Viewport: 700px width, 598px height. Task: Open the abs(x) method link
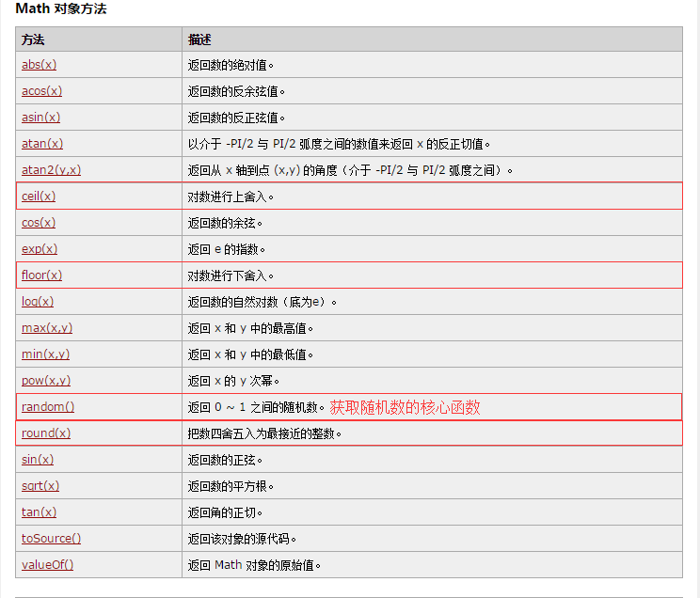click(39, 65)
